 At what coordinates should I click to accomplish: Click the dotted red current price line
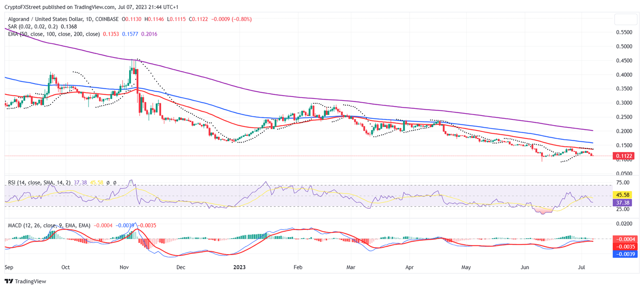tap(293, 155)
